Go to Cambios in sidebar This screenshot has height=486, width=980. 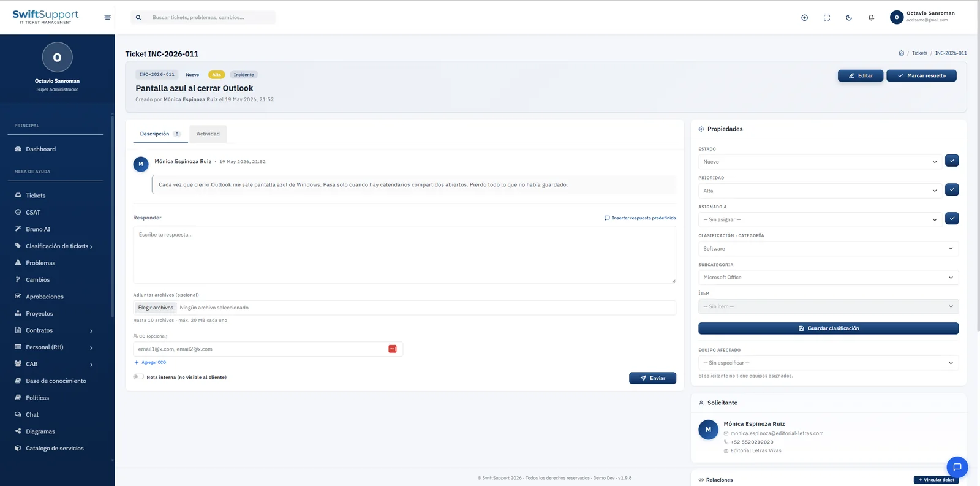(38, 280)
